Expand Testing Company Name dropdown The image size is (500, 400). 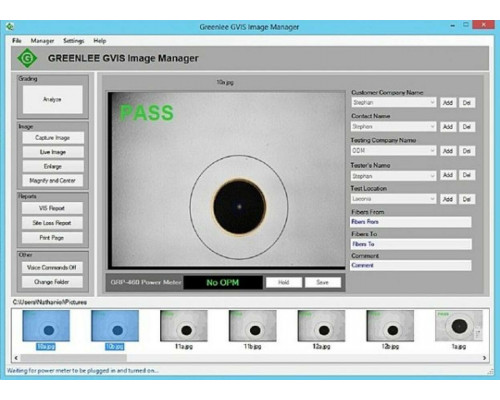pos(432,151)
